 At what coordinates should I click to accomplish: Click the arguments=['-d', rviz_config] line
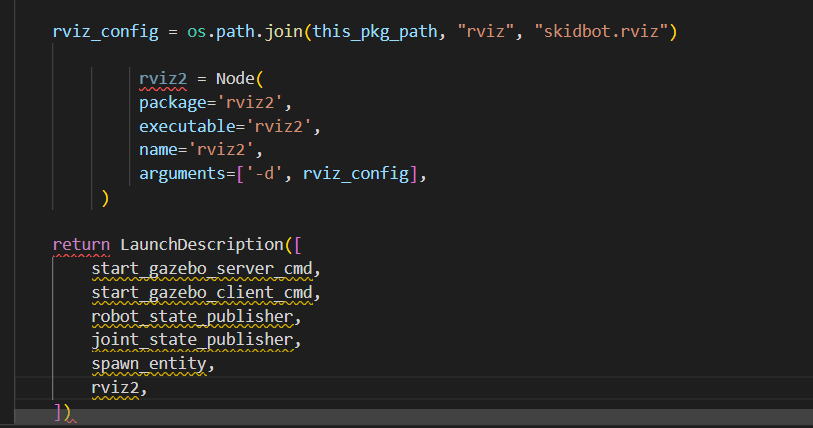[283, 174]
